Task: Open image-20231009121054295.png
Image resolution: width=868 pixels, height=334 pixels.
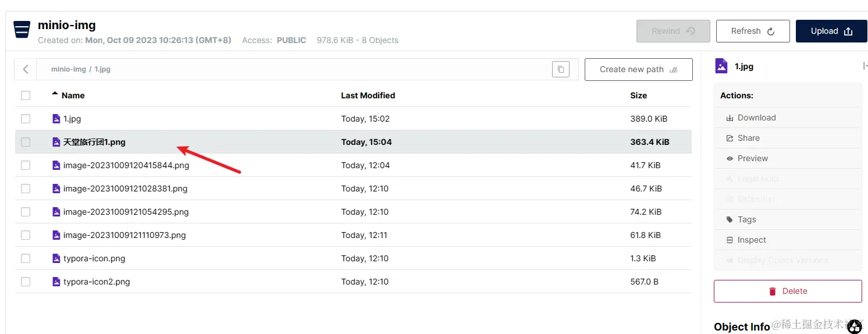Action: pyautogui.click(x=126, y=212)
